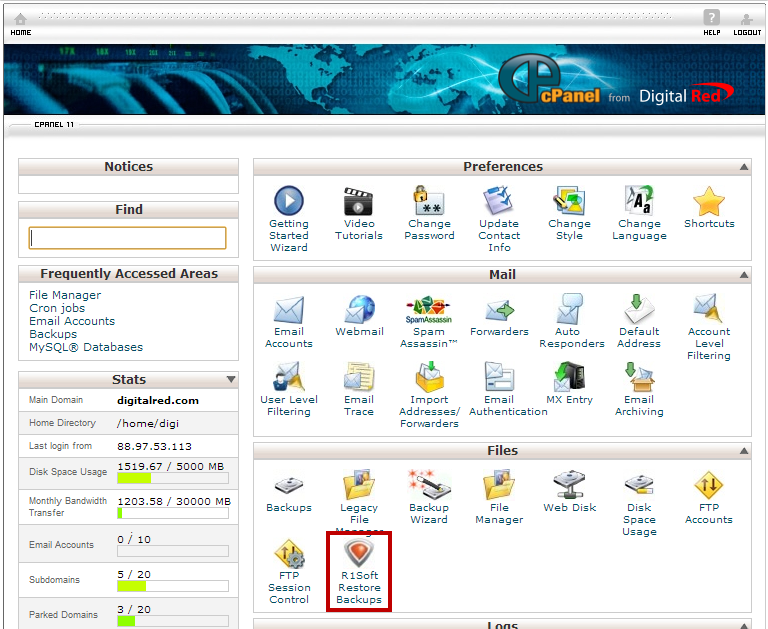768x629 pixels.
Task: Open the Auto Responders icon
Action: (x=570, y=309)
